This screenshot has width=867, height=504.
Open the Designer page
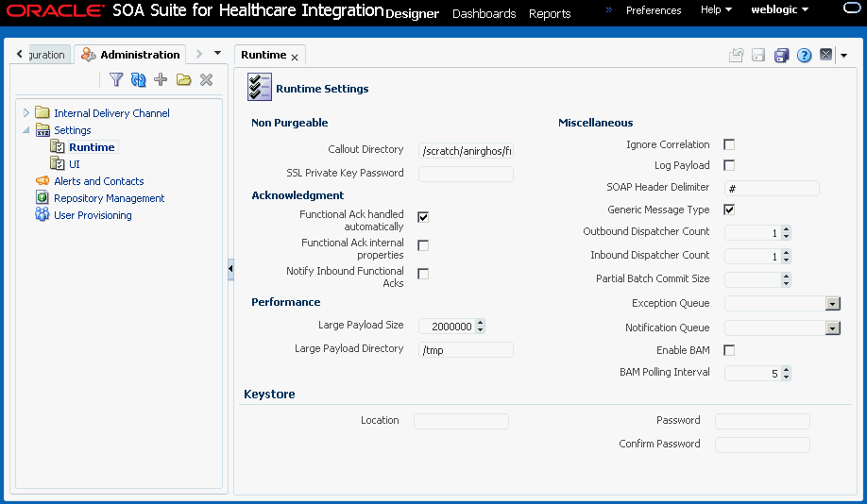click(x=412, y=14)
